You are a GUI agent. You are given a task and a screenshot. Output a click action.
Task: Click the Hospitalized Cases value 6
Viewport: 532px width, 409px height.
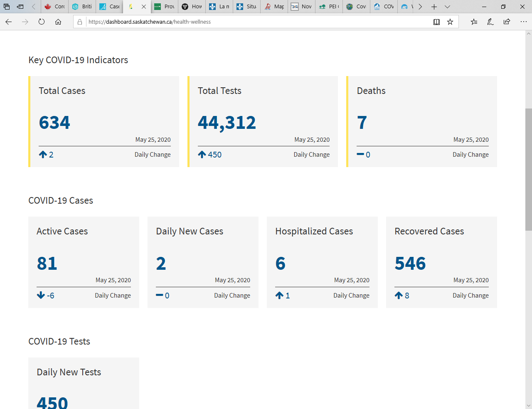[281, 264]
